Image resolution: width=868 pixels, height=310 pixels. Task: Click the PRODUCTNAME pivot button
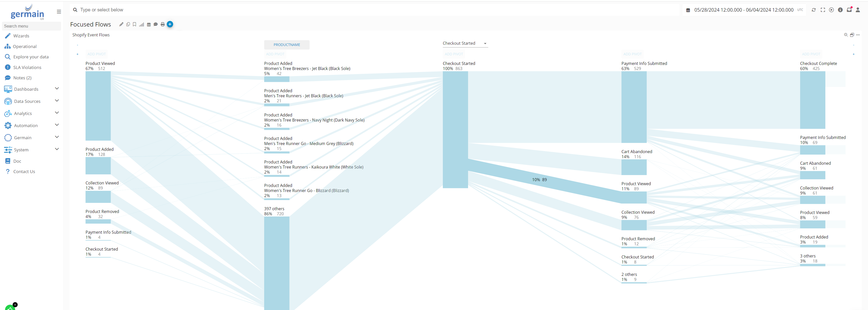(x=287, y=44)
